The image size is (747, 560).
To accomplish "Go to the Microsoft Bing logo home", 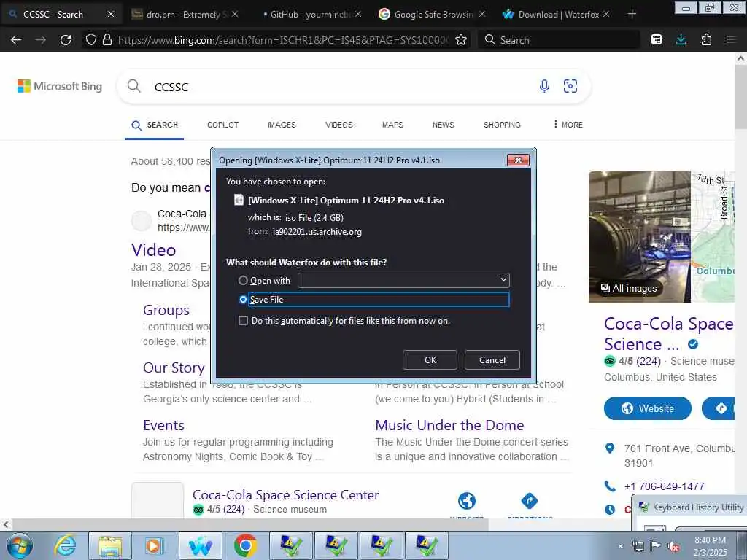I will 60,86.
